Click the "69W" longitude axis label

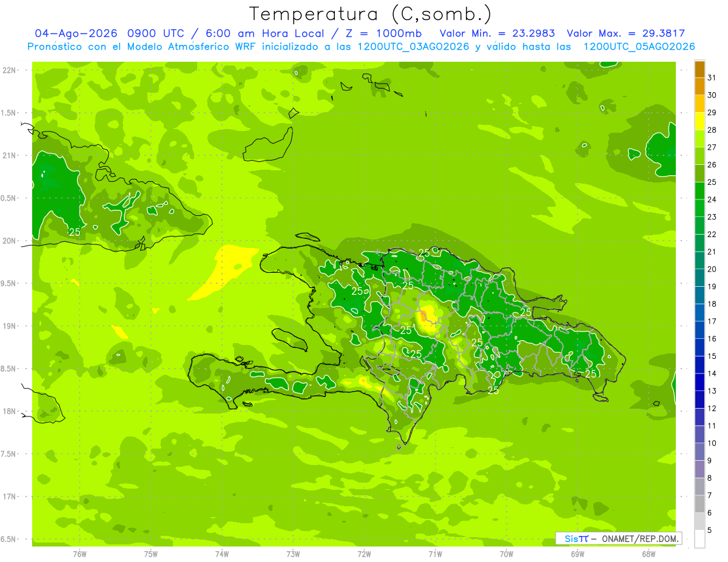coord(578,554)
